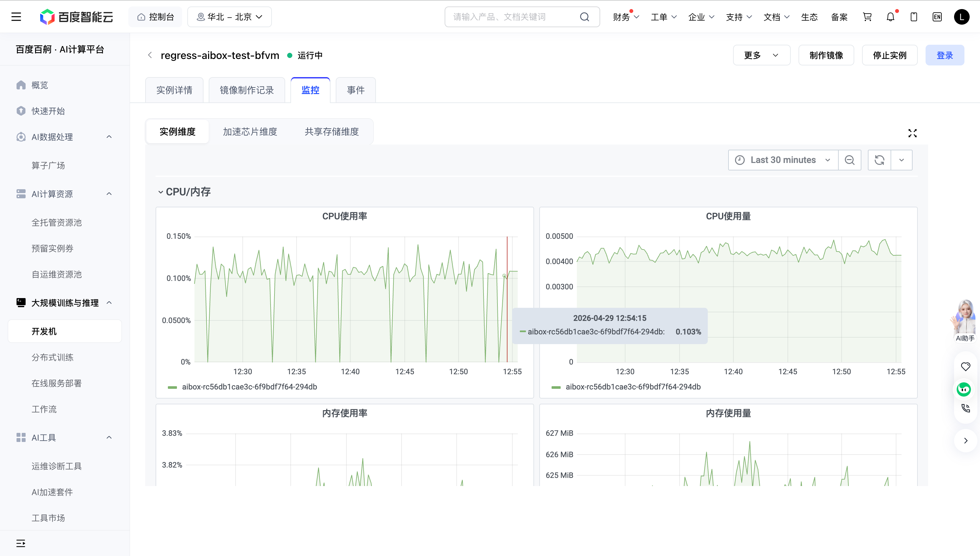The width and height of the screenshot is (980, 556).
Task: Open the 文档 dropdown menu
Action: pos(776,17)
